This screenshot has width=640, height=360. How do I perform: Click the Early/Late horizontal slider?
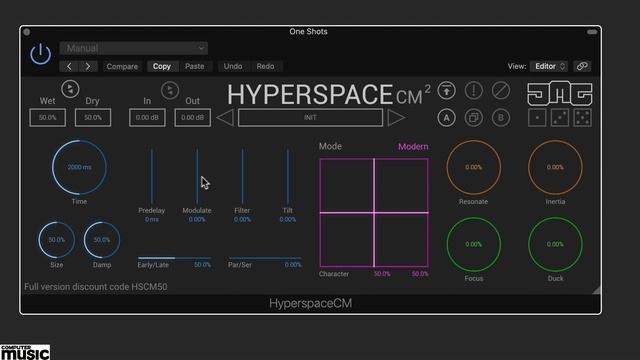[x=174, y=258]
